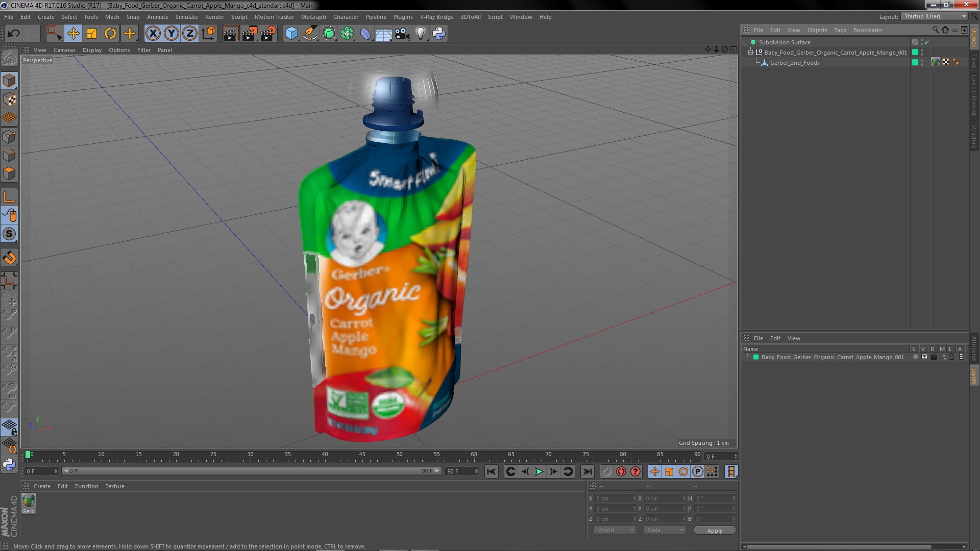Open Material Manager Function menu
This screenshot has height=551, width=980.
click(x=86, y=486)
